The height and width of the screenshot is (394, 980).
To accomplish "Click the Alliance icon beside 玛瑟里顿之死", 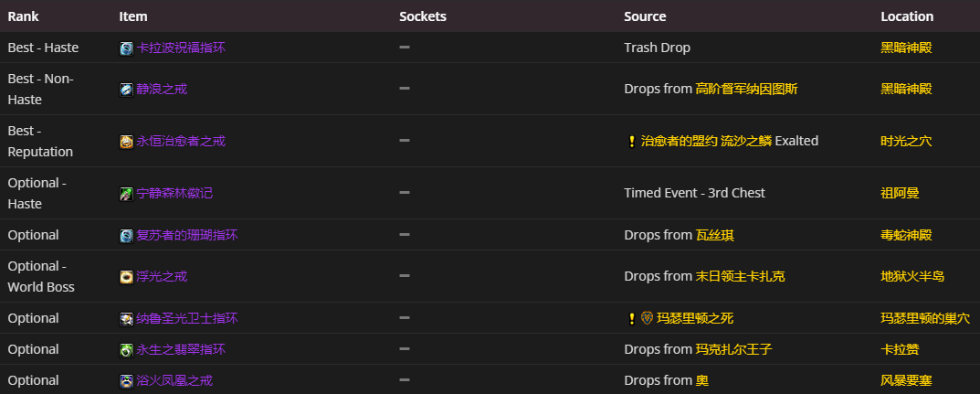I will pyautogui.click(x=648, y=318).
